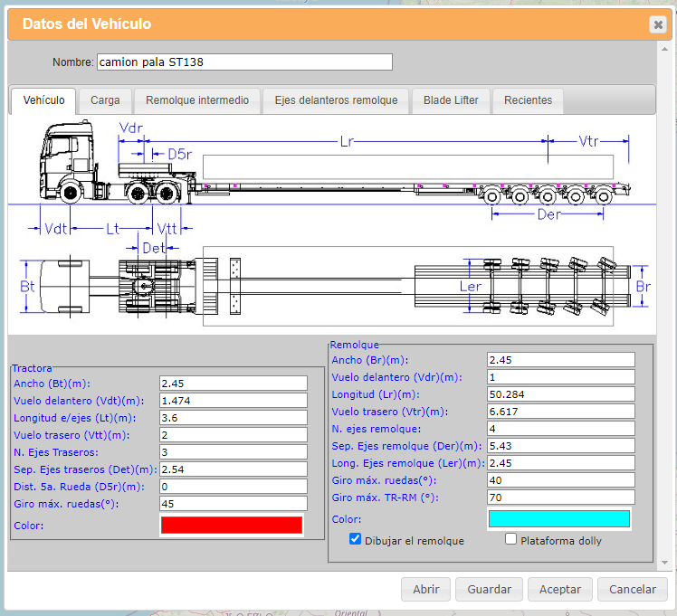Select the Blade Lifter tab
This screenshot has width=677, height=616.
tap(451, 100)
